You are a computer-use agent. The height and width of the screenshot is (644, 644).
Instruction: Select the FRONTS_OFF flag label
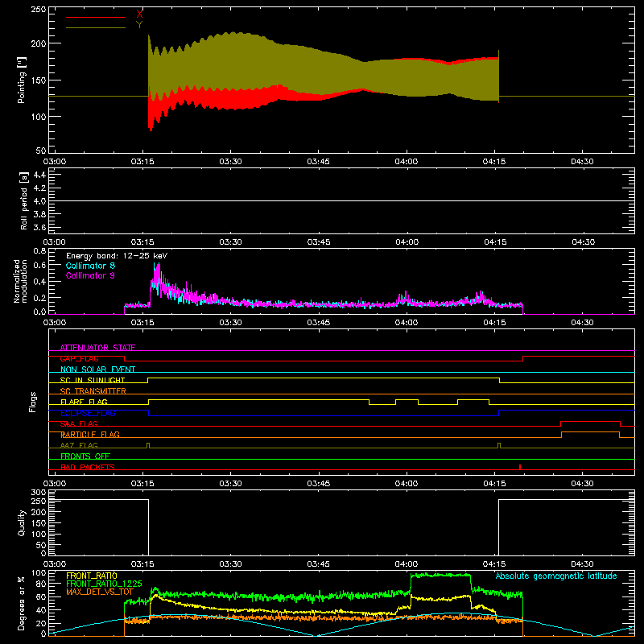(x=85, y=456)
